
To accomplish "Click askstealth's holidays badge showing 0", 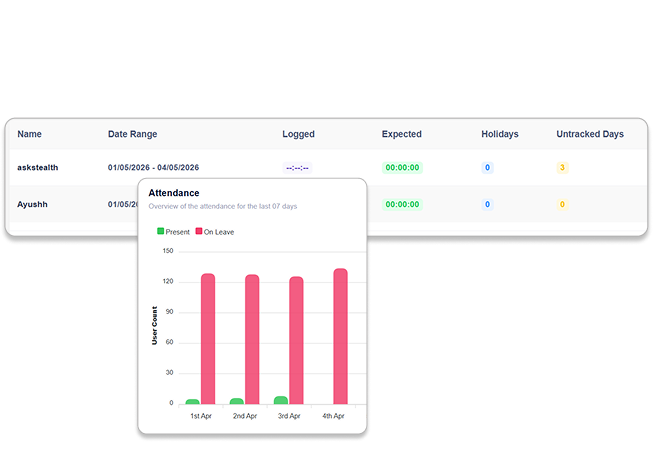I will [487, 168].
